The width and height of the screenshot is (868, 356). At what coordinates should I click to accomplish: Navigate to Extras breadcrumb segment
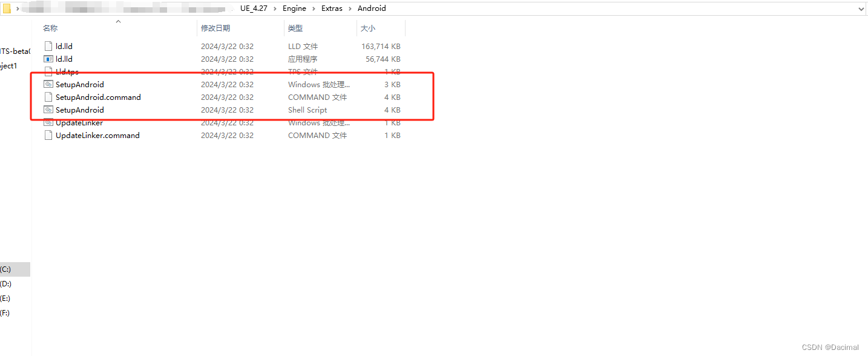(x=332, y=8)
